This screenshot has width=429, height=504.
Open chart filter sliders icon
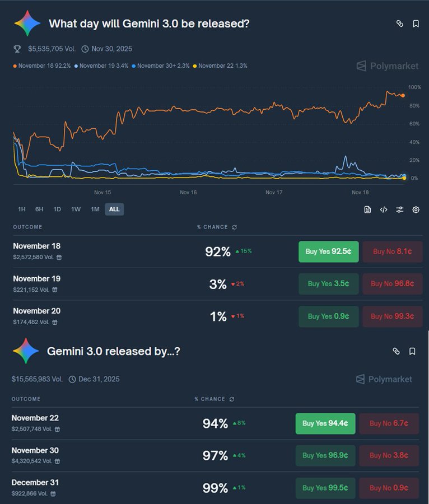point(399,209)
